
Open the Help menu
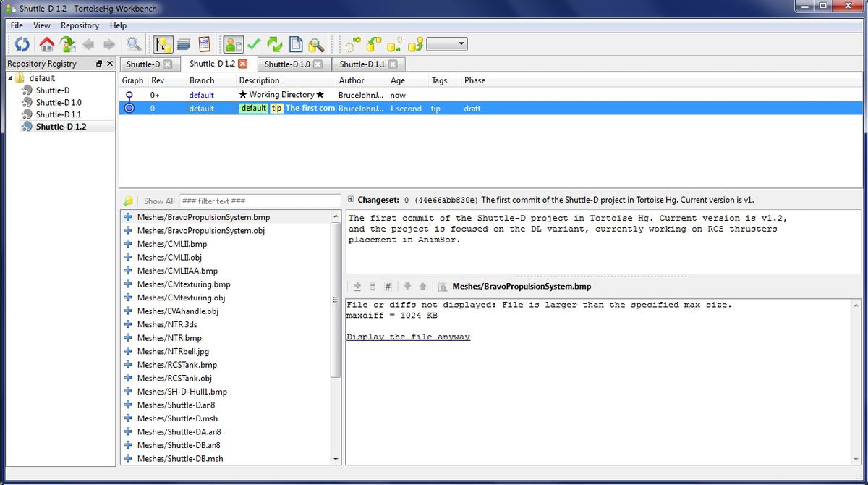point(118,25)
